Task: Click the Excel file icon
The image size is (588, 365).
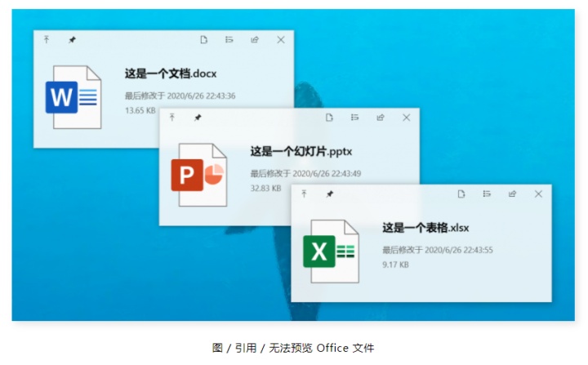Action: click(x=331, y=251)
